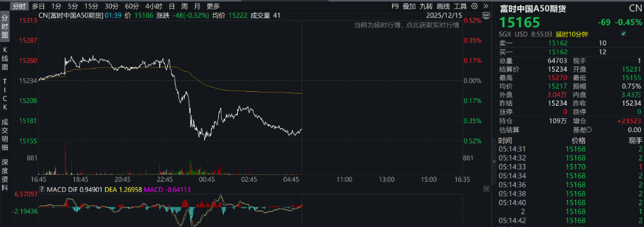Screen dimensions: 644x227
Task: Select 分时图 in the left sidebar
Action: (x=5, y=27)
